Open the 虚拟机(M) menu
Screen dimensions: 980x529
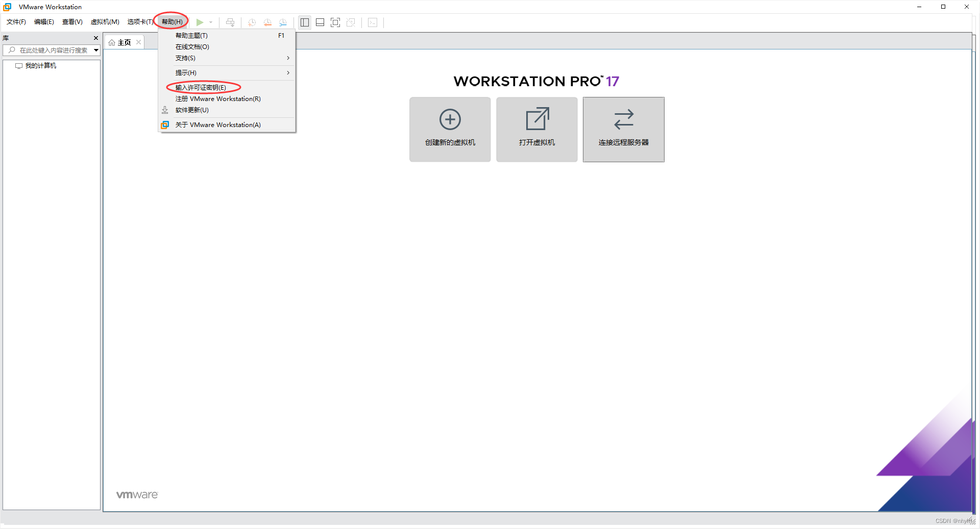(105, 22)
